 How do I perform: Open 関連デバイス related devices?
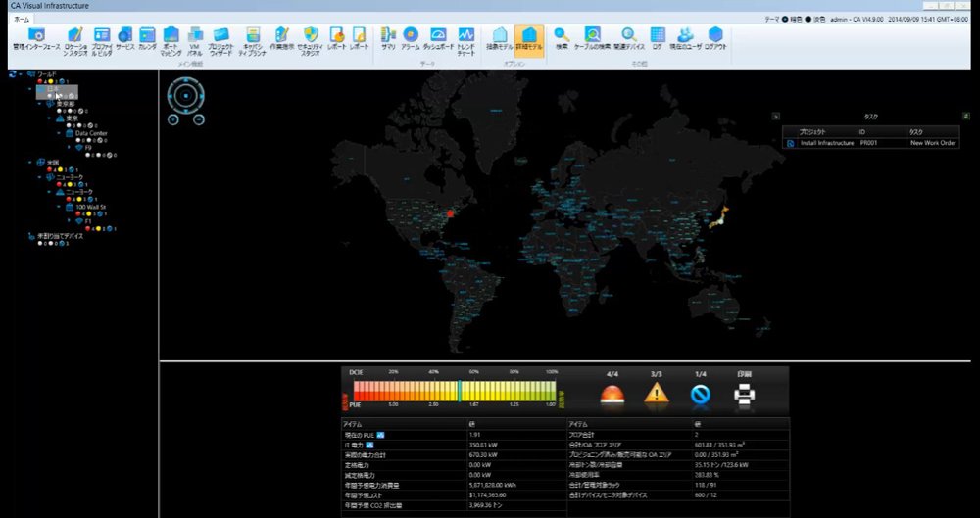click(629, 39)
